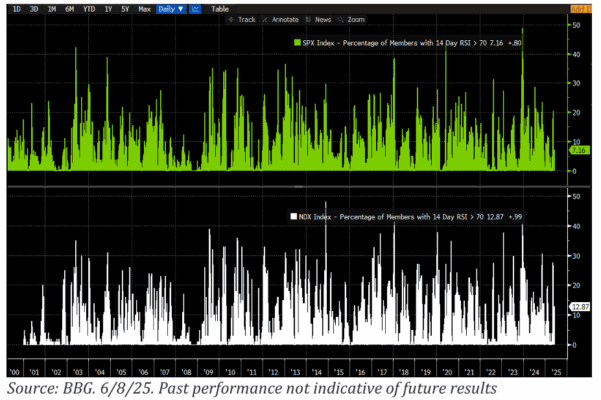Click the line chart type icon
The width and height of the screenshot is (601, 400).
(194, 8)
